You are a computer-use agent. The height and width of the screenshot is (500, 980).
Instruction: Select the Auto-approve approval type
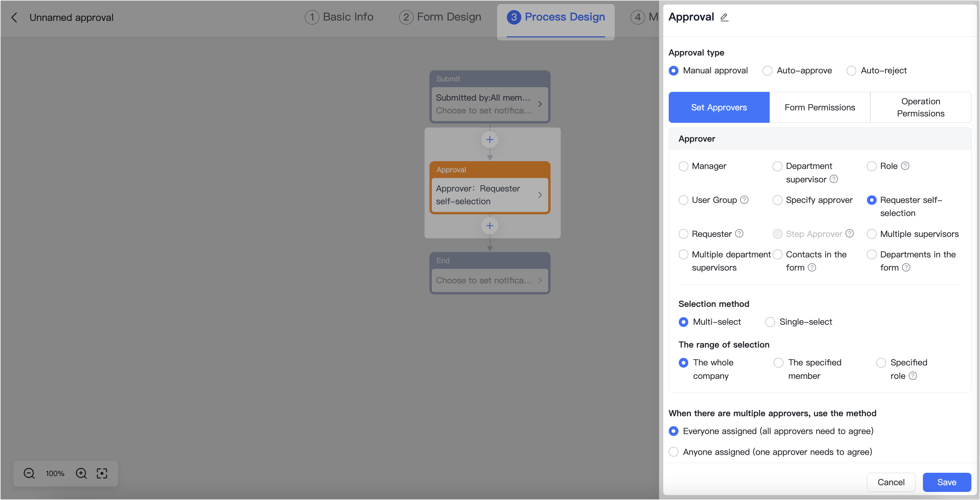coord(767,70)
